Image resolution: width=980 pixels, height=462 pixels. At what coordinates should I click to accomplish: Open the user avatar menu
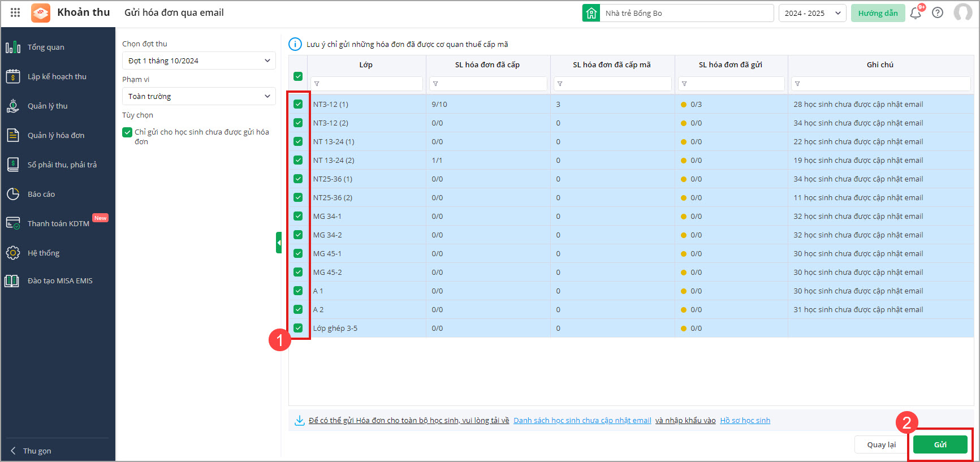(x=962, y=12)
